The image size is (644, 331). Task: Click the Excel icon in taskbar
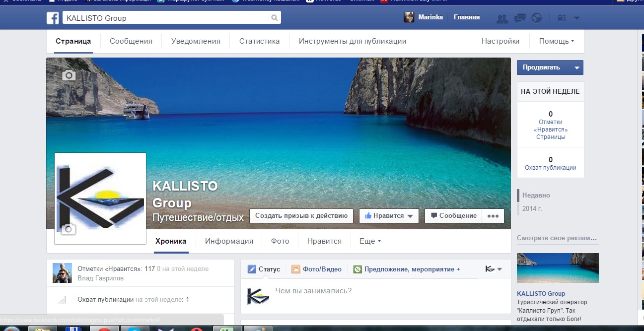coord(227,329)
